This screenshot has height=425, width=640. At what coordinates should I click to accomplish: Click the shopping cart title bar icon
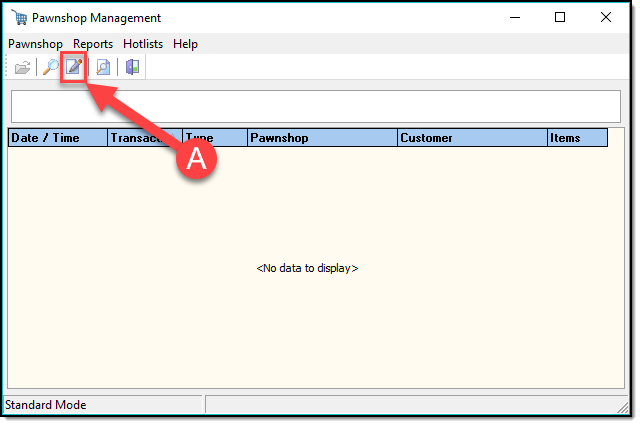17,18
